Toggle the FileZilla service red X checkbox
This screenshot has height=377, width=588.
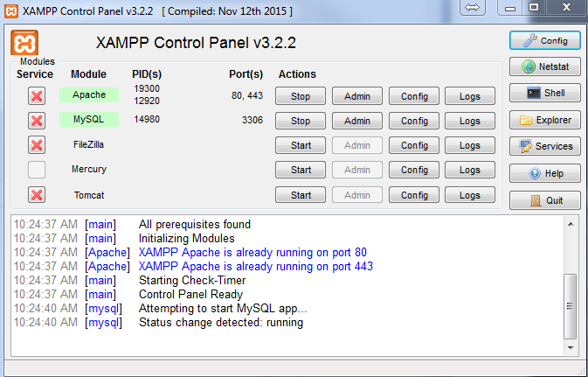[37, 145]
